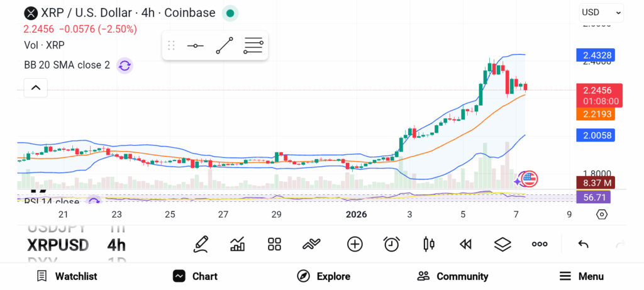Open the object tree layers icon
This screenshot has width=644, height=290.
coord(502,244)
